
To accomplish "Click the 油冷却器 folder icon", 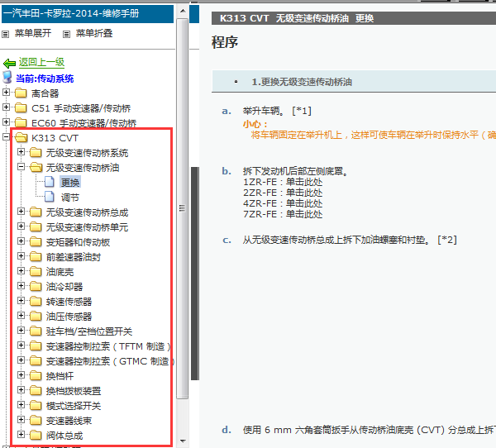I will (x=36, y=286).
